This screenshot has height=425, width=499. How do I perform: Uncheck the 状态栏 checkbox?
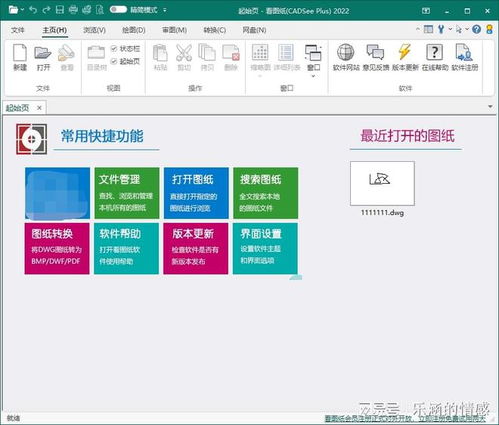[114, 49]
